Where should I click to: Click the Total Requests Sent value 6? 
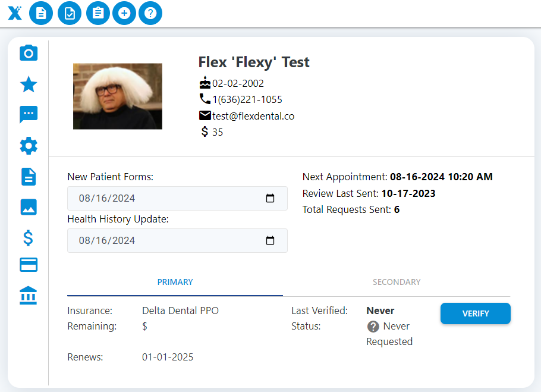pyautogui.click(x=397, y=210)
